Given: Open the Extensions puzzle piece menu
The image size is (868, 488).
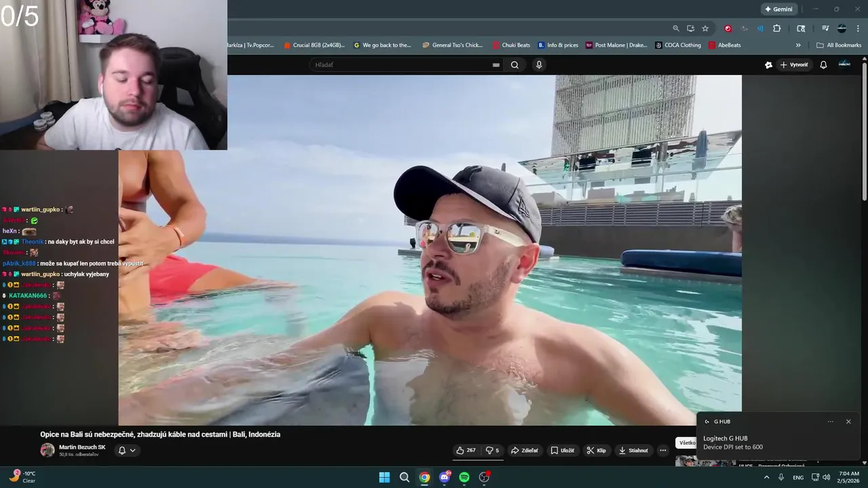Looking at the screenshot, I should click(777, 28).
